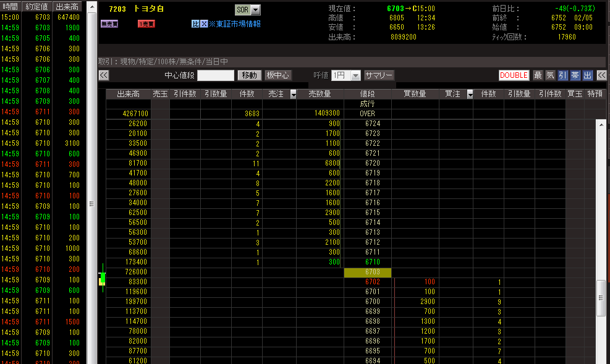This screenshot has height=364, width=610.
Task: Click the sell quantity 6800 at 6720
Action: pyautogui.click(x=333, y=163)
